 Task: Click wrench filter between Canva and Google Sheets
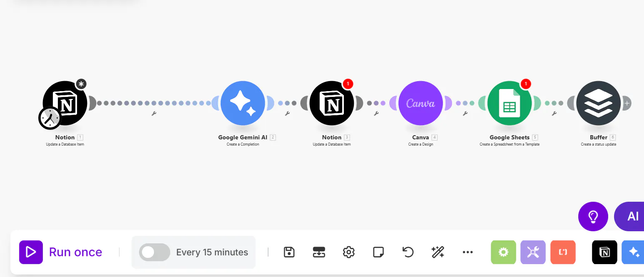(465, 113)
